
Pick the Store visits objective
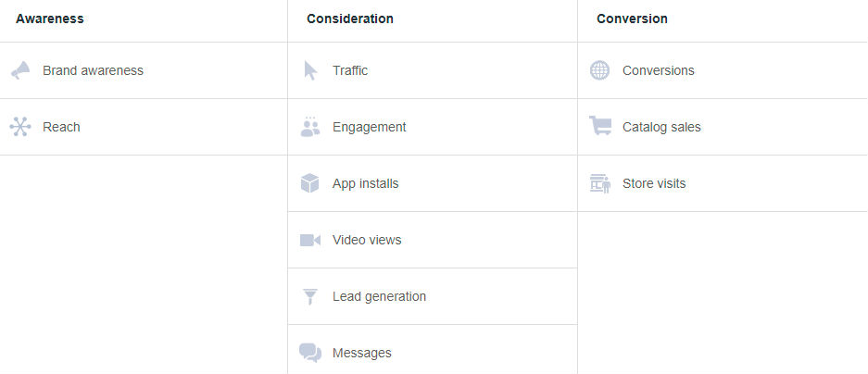coord(654,183)
